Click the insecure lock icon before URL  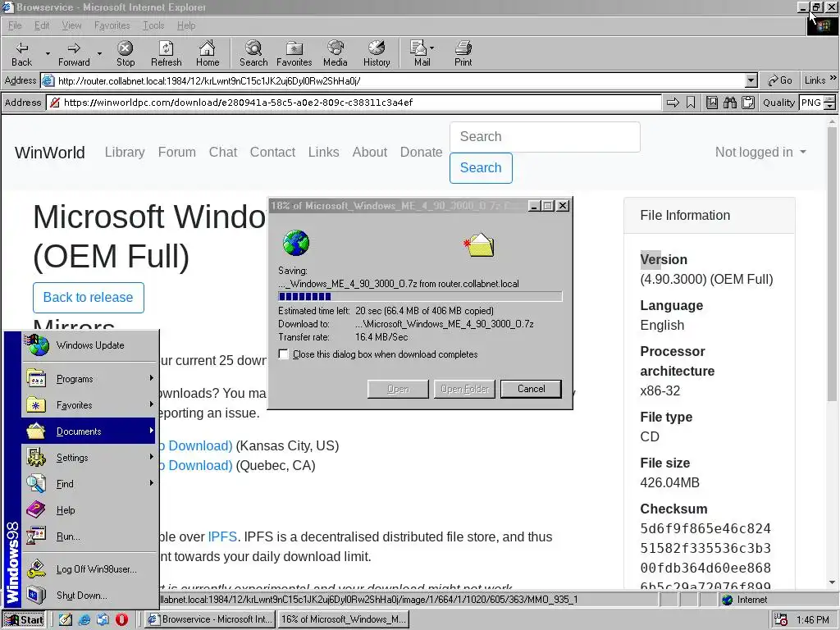(54, 103)
